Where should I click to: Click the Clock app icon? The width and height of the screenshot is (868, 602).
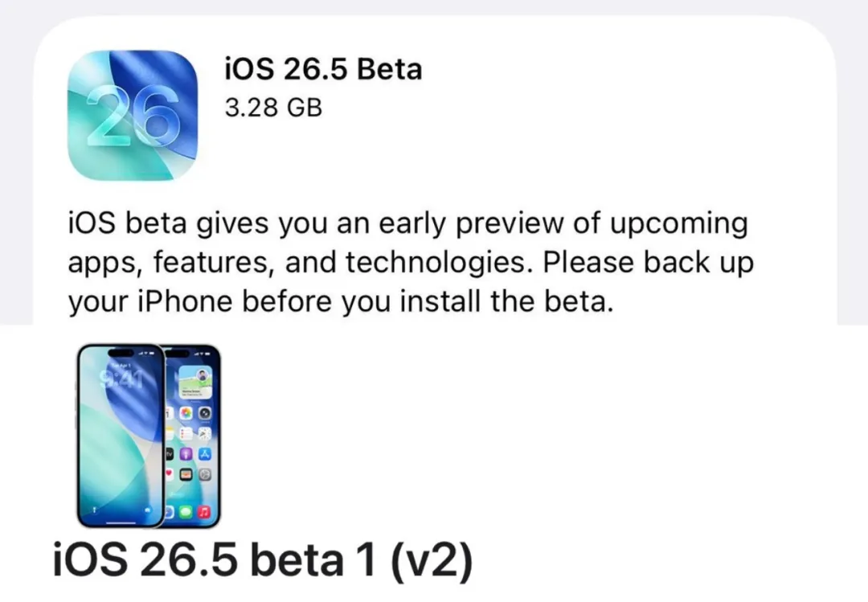pos(205,434)
